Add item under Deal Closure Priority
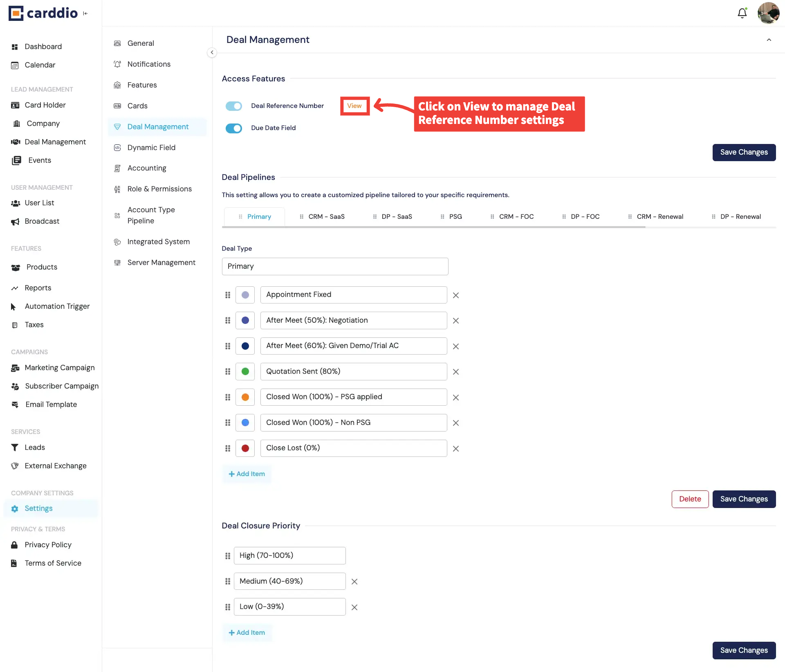Viewport: 785px width, 672px height. 247,633
